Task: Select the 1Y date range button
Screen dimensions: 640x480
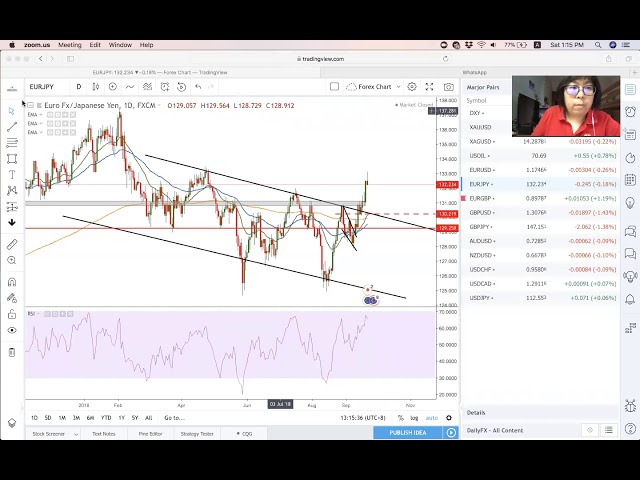Action: (x=121, y=418)
